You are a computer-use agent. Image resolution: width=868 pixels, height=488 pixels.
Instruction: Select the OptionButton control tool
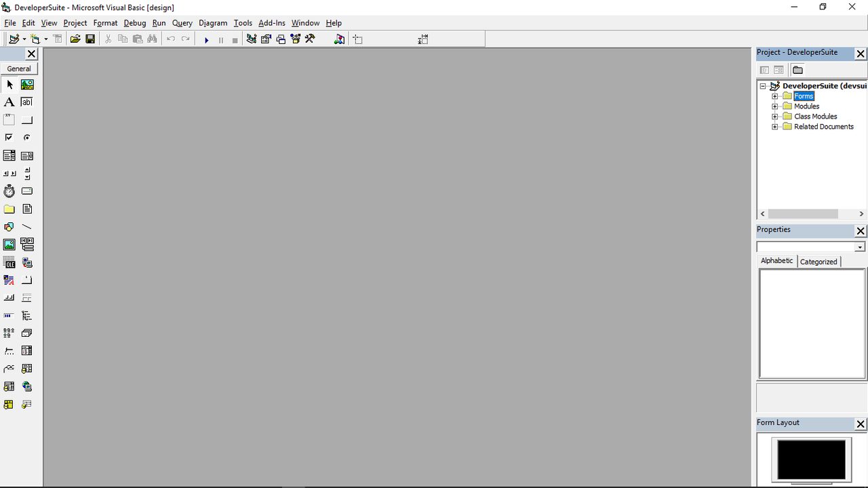[27, 138]
